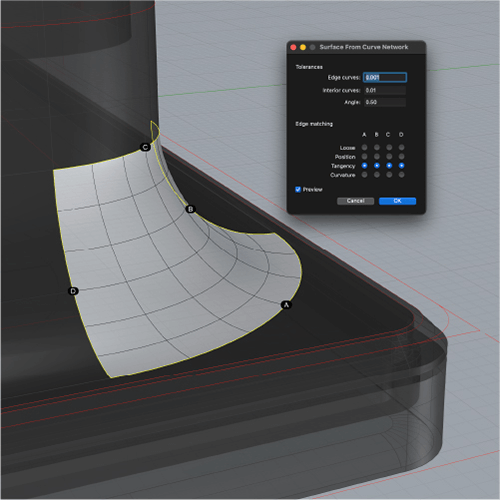The width and height of the screenshot is (500, 500).
Task: Confirm the surface with OK
Action: point(397,201)
